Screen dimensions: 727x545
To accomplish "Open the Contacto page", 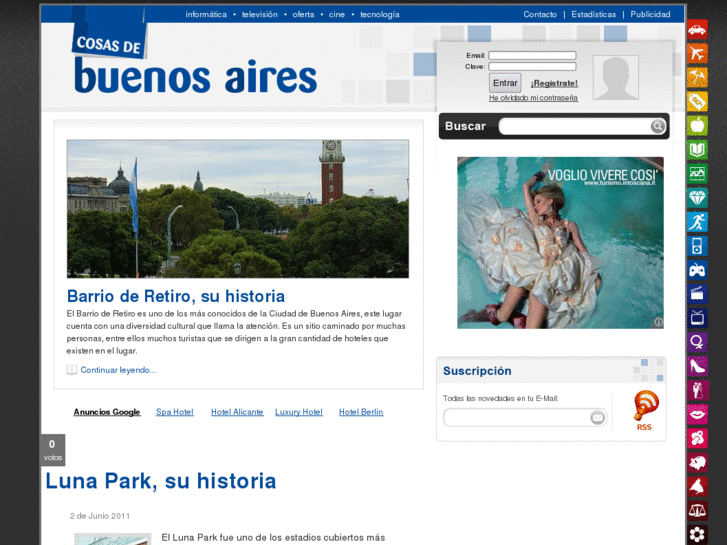I will point(540,14).
